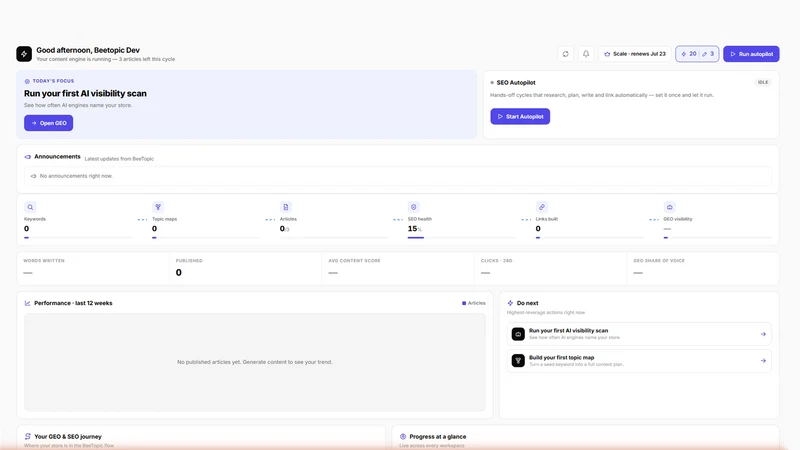Click the No announcements right now message
This screenshot has height=450, width=800.
(x=76, y=176)
